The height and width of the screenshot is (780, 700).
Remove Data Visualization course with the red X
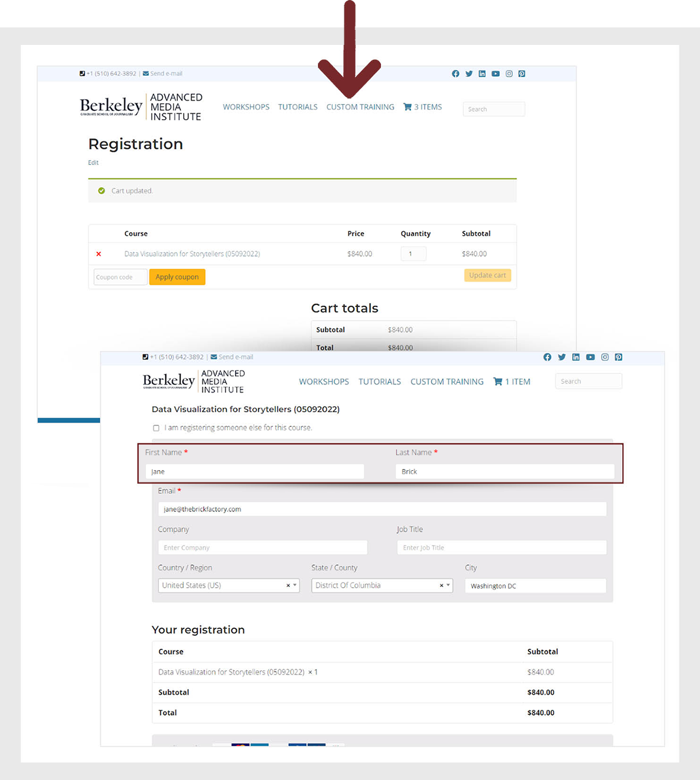click(99, 254)
